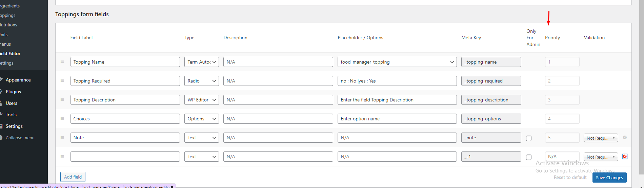This screenshot has width=644, height=188.
Task: Edit the 'Enter option name' placeholder field
Action: (x=397, y=119)
